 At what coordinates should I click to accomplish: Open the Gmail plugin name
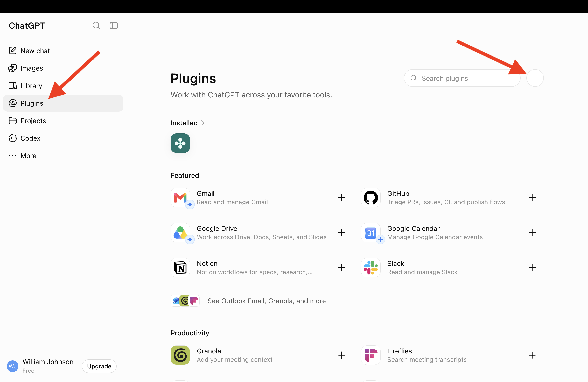tap(206, 194)
